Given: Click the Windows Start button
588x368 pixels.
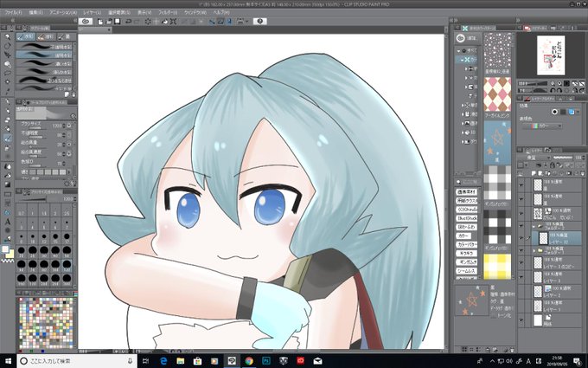Looking at the screenshot, I should pyautogui.click(x=8, y=361).
